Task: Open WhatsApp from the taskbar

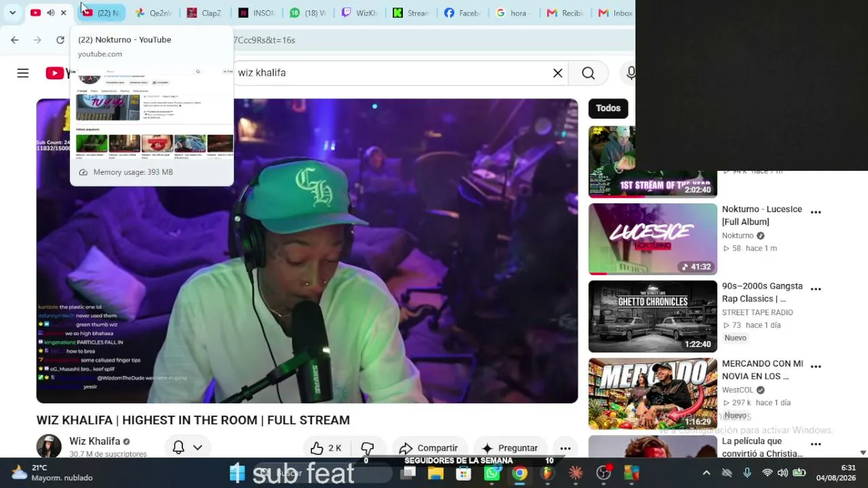Action: pos(492,473)
